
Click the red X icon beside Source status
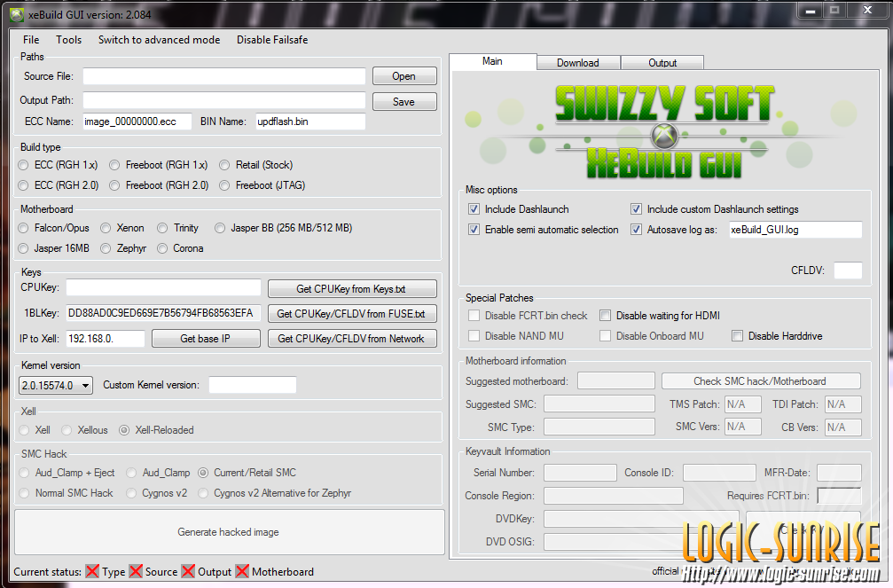[x=136, y=571]
